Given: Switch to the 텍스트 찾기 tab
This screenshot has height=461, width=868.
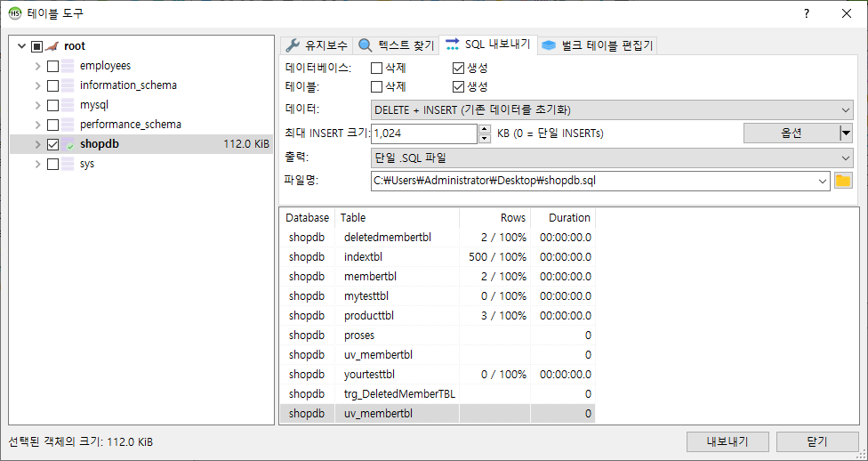Looking at the screenshot, I should (x=397, y=45).
